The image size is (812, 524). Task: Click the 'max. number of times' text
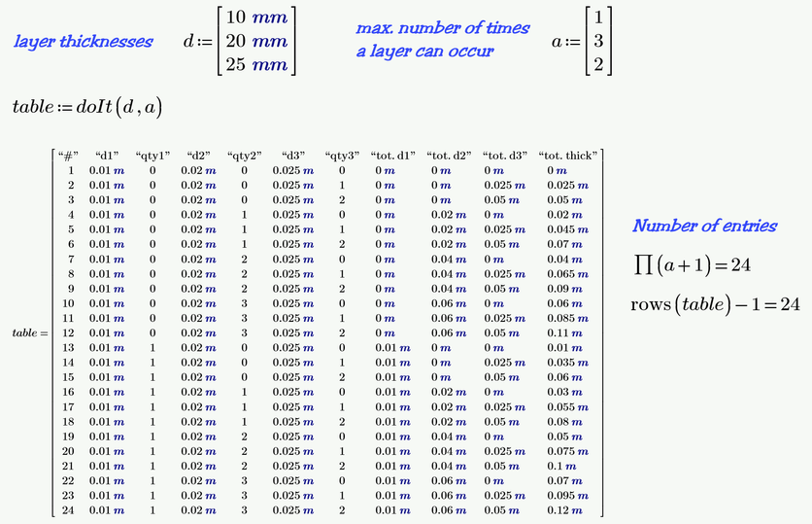pyautogui.click(x=443, y=27)
